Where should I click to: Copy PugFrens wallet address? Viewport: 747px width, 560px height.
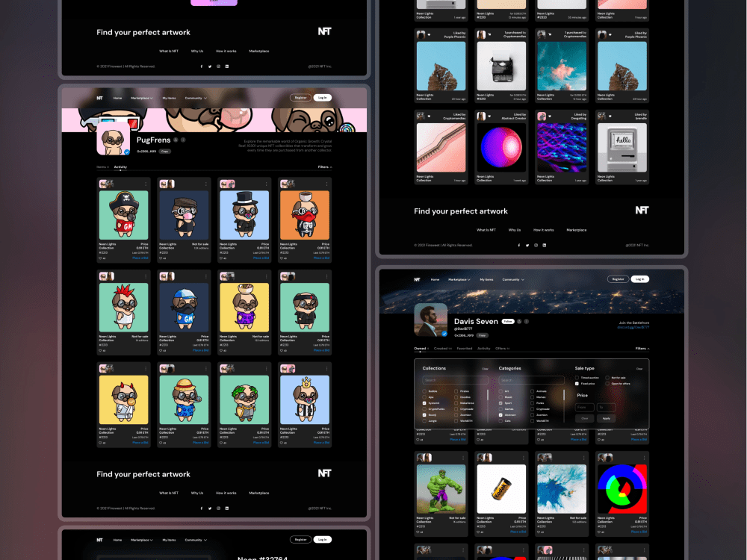pos(165,152)
